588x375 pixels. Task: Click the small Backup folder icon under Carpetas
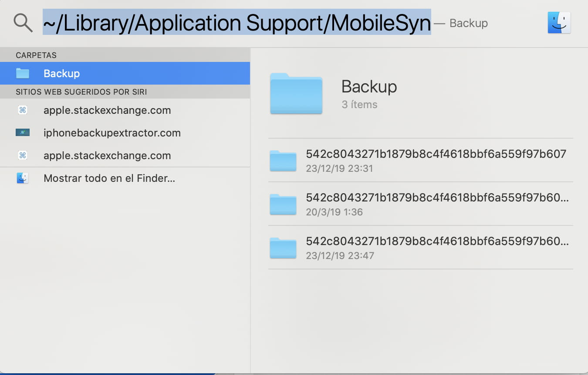23,73
